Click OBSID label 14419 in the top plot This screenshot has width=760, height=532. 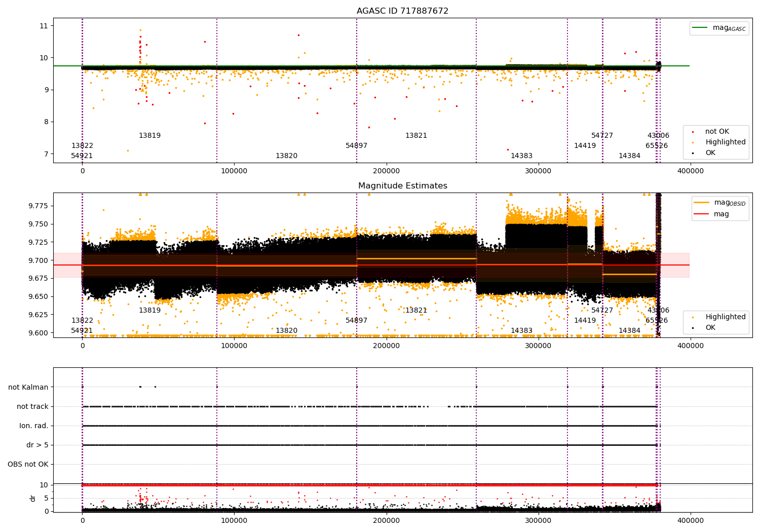pyautogui.click(x=585, y=146)
